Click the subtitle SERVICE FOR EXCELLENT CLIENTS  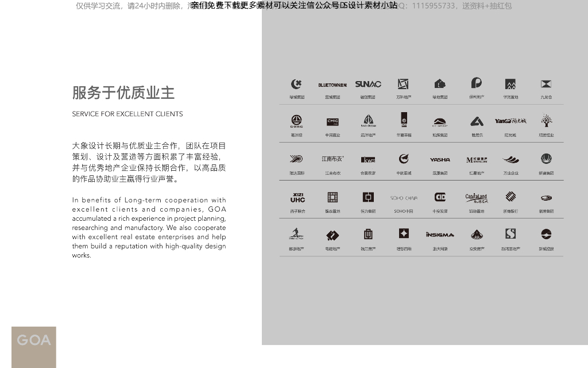(x=127, y=114)
